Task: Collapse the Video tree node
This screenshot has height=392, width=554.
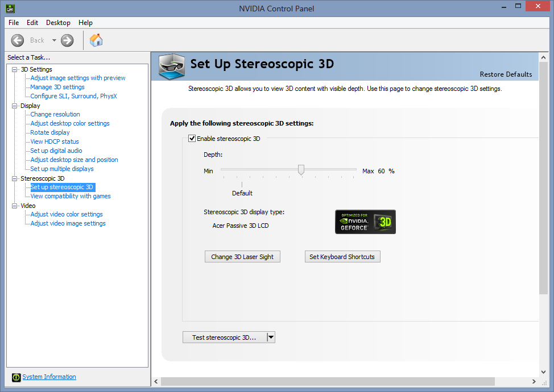Action: [14, 206]
